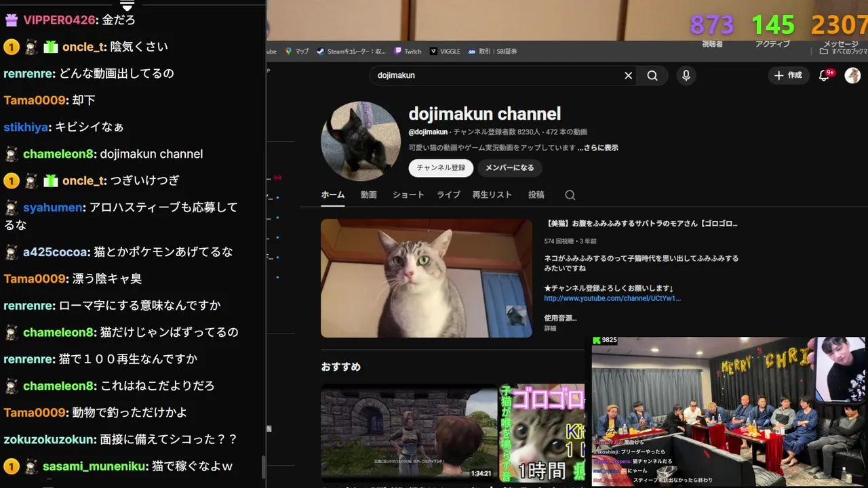Open the ゴロゴロ kitten video thumbnail
This screenshot has width=868, height=488.
tap(542, 434)
